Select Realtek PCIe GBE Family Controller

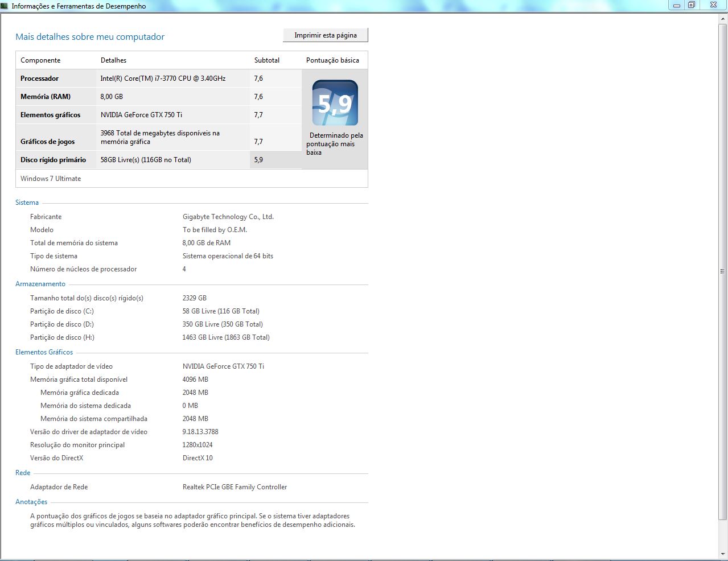[235, 487]
